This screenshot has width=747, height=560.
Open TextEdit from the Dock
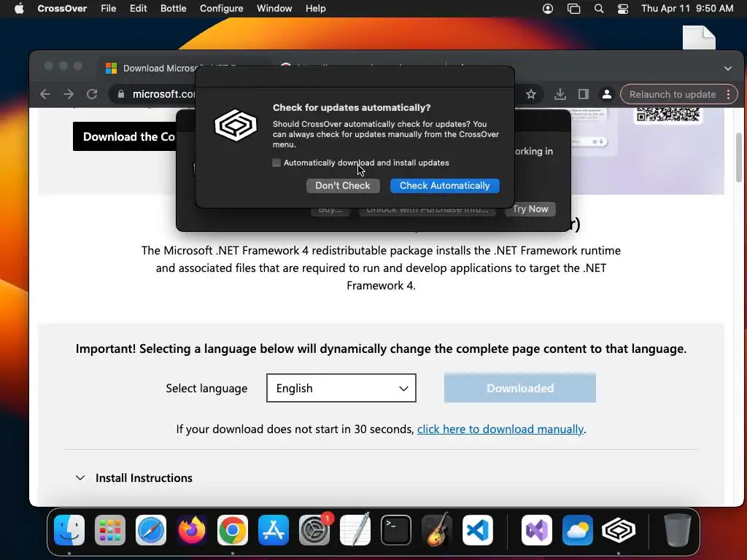pyautogui.click(x=355, y=530)
